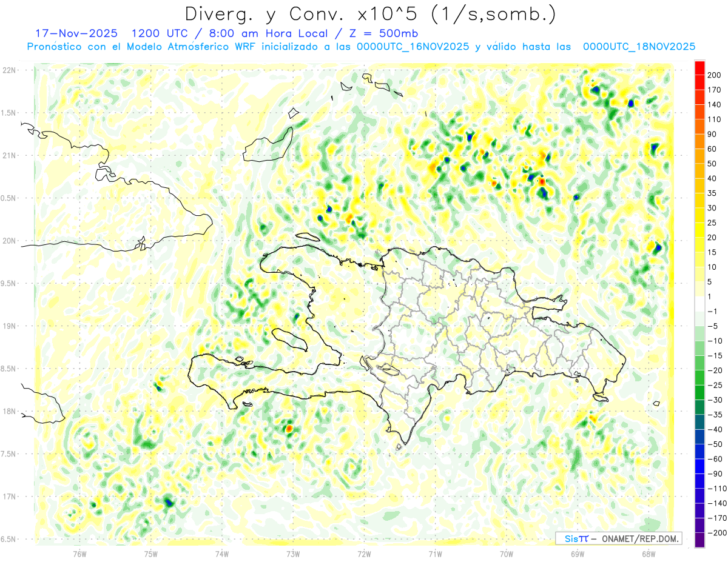Click the 22N latitude label
The image size is (728, 562).
click(x=8, y=70)
